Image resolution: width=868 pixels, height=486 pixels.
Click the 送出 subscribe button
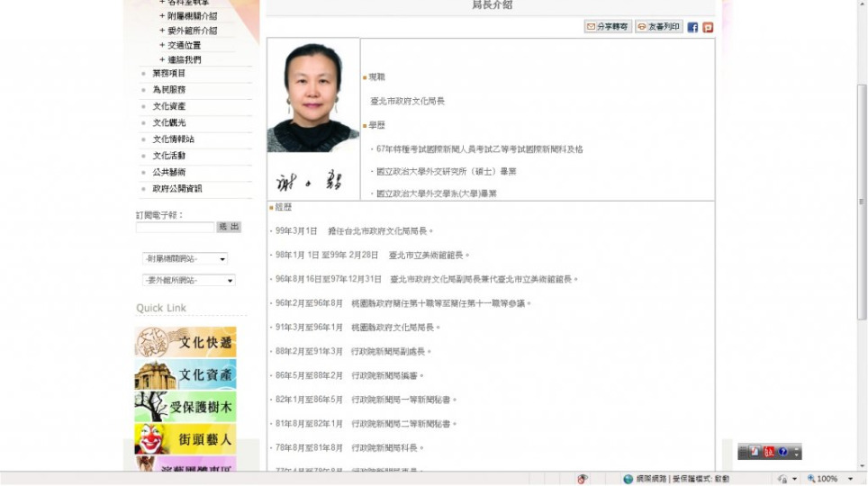coord(229,228)
